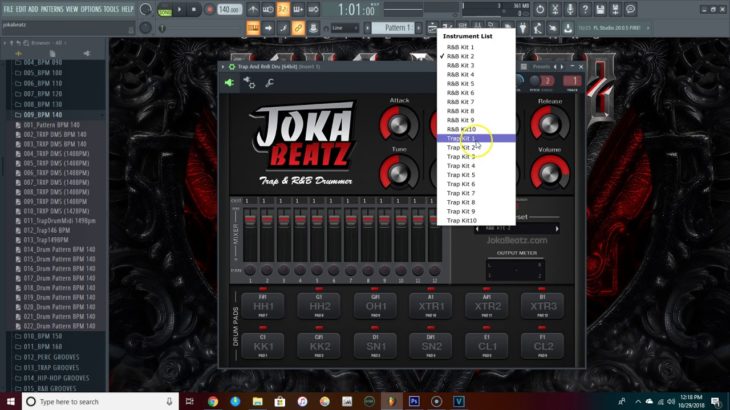Toggle the step editing keyboard icon
Screen dimensions: 730x410
[298, 9]
